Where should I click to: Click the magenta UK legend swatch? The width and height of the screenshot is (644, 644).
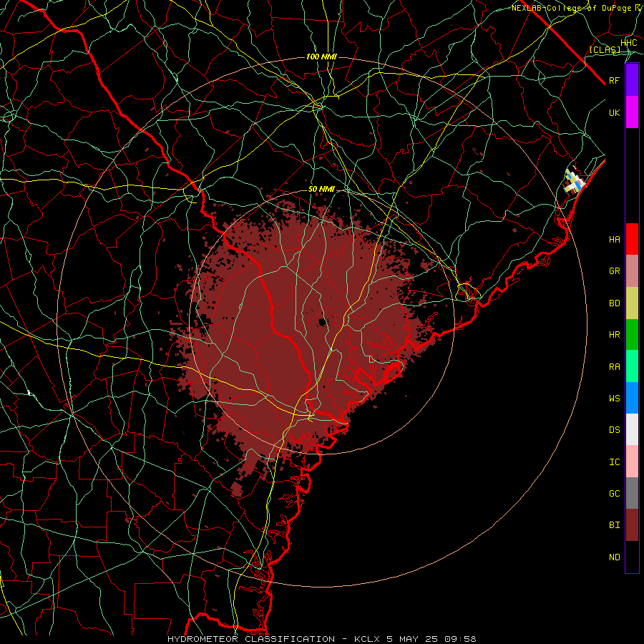click(x=632, y=112)
